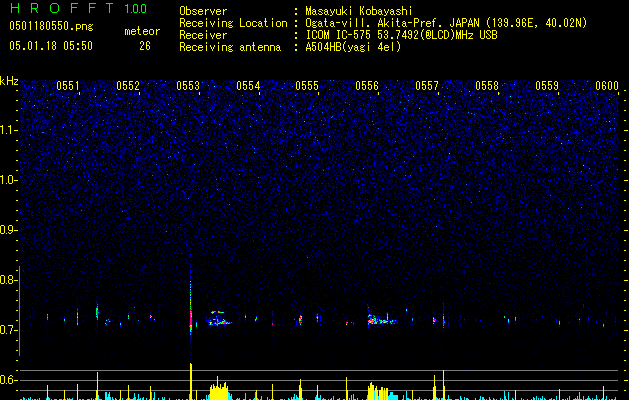
Task: Select the file name 0501180550.png
Action: pyautogui.click(x=51, y=26)
